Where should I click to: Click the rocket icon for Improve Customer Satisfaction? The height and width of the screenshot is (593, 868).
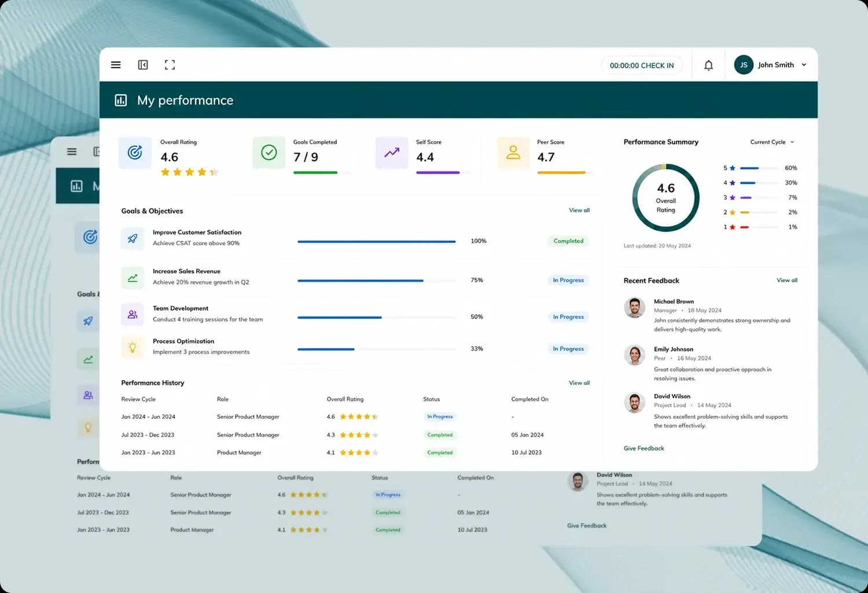coord(133,238)
